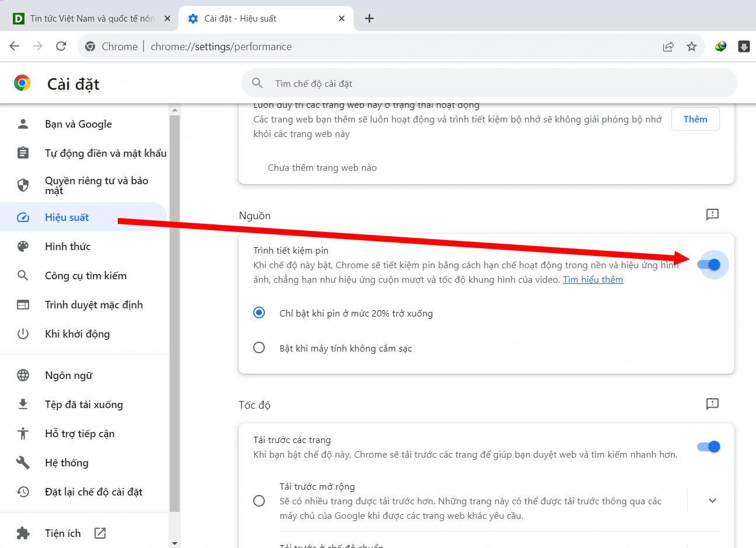Bookmark this page with the star icon
The width and height of the screenshot is (756, 548).
pyautogui.click(x=692, y=47)
